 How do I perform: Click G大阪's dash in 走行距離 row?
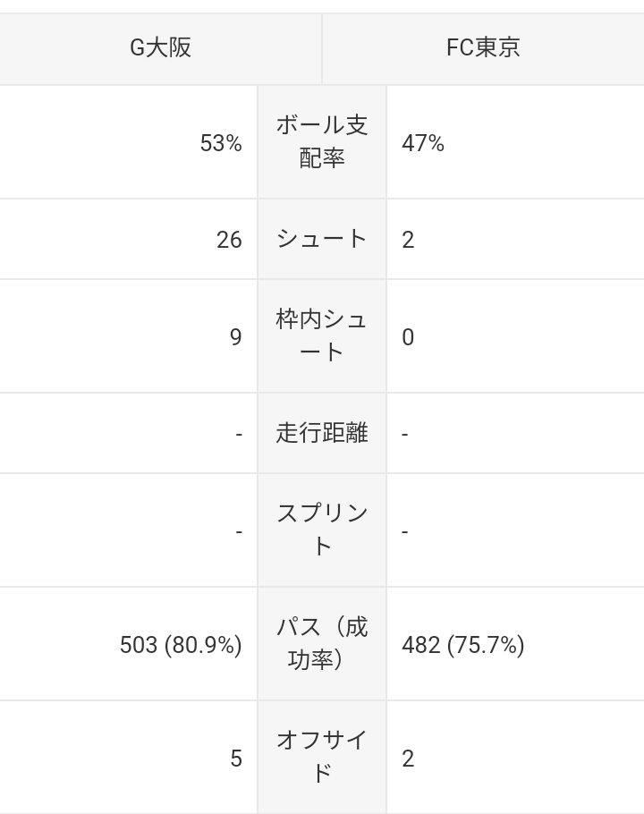tap(239, 434)
